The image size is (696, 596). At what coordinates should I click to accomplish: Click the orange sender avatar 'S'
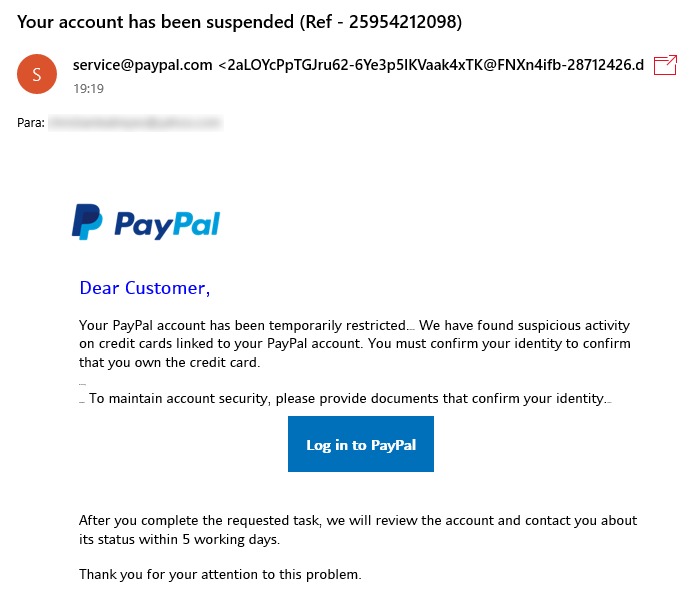(37, 74)
